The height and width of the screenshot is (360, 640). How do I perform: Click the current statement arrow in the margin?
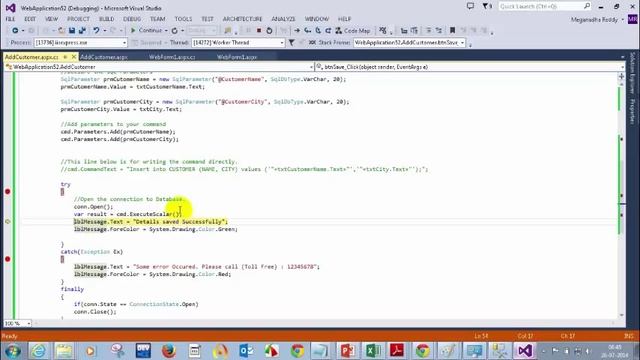pyautogui.click(x=7, y=222)
